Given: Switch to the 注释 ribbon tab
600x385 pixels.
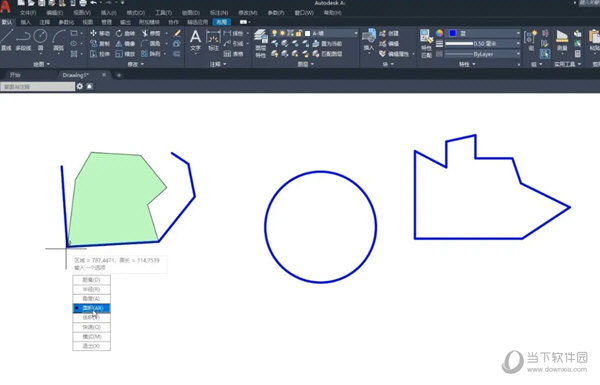Looking at the screenshot, I should click(45, 22).
